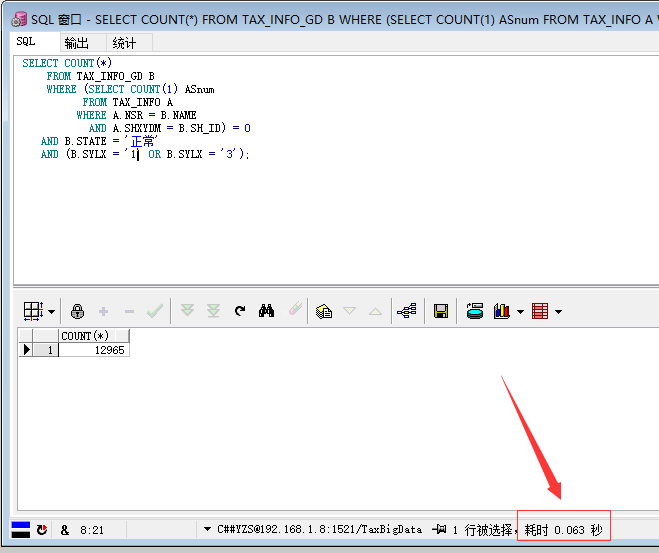
Task: Click inside the SQL editor on TAX_INFO_GD
Action: [x=109, y=76]
